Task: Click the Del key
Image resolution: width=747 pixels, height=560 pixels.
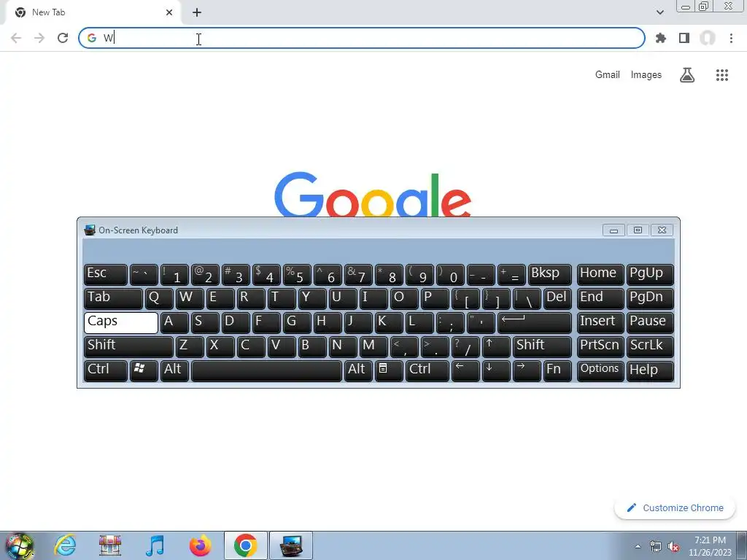Action: 557,298
